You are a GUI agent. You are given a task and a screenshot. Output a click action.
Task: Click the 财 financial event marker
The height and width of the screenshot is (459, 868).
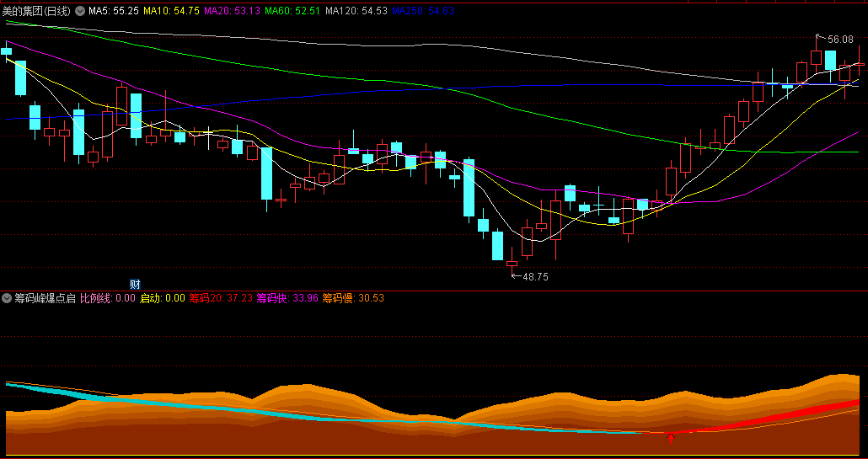pyautogui.click(x=135, y=285)
